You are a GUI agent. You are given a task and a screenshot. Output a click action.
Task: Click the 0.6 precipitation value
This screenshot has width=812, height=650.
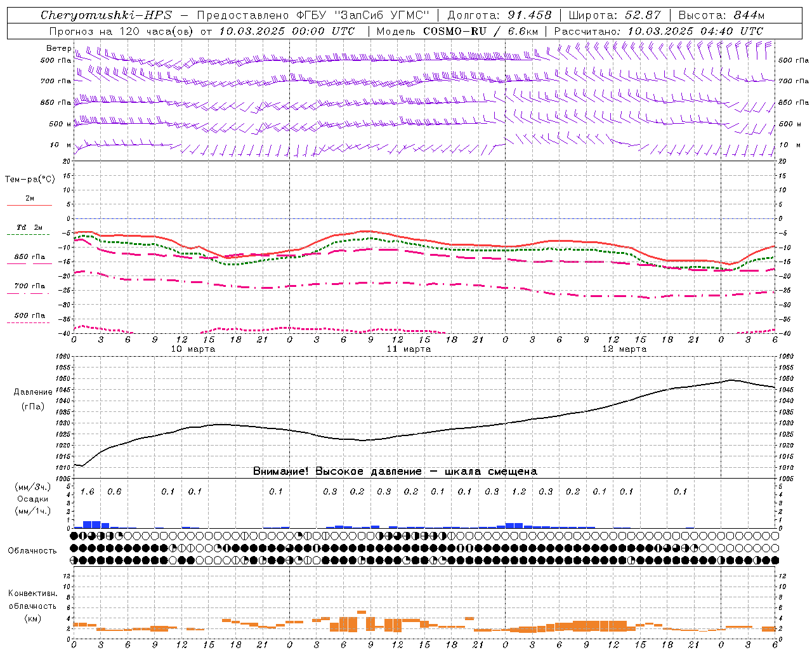point(114,491)
